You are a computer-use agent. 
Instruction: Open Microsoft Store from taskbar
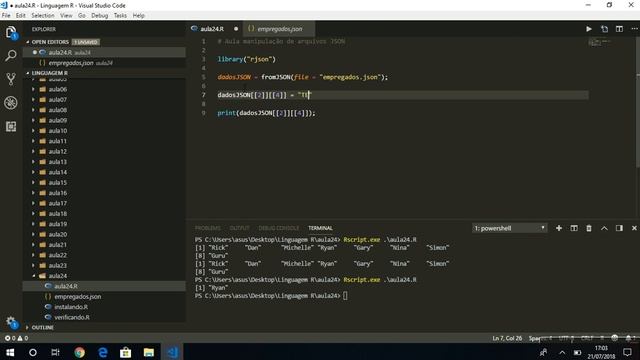pos(125,352)
